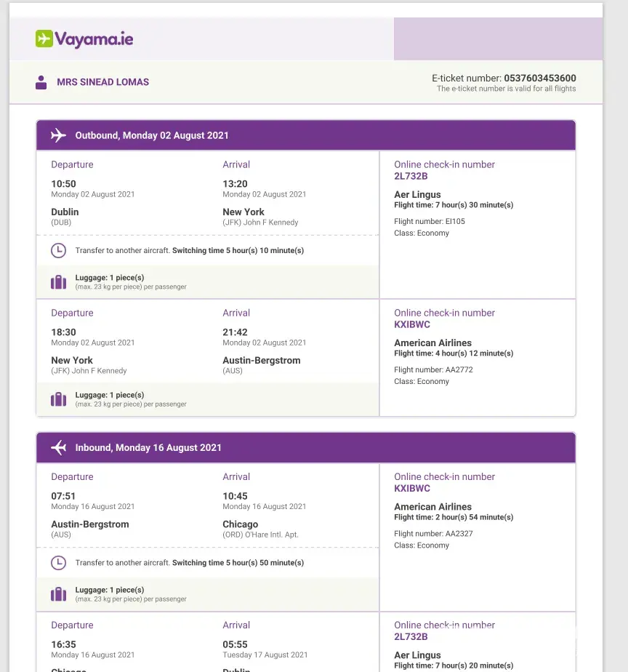Click the passenger person icon

pyautogui.click(x=41, y=82)
